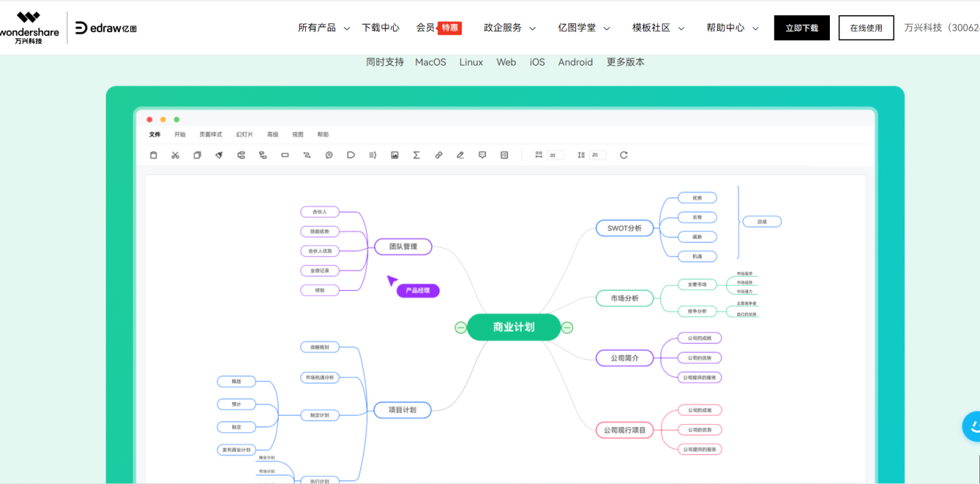980x484 pixels.
Task: Open the 幻灯片 tab
Action: 244,134
